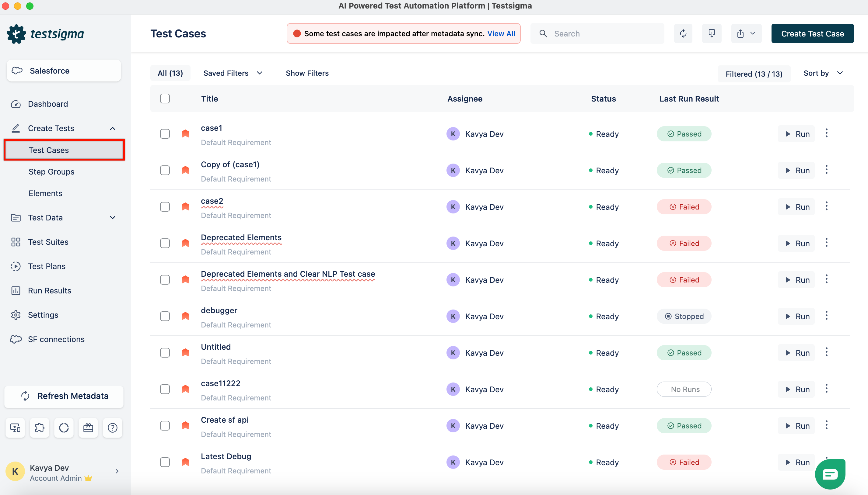Viewport: 868px width, 495px height.
Task: Click the Settings gear icon in sidebar
Action: point(16,315)
